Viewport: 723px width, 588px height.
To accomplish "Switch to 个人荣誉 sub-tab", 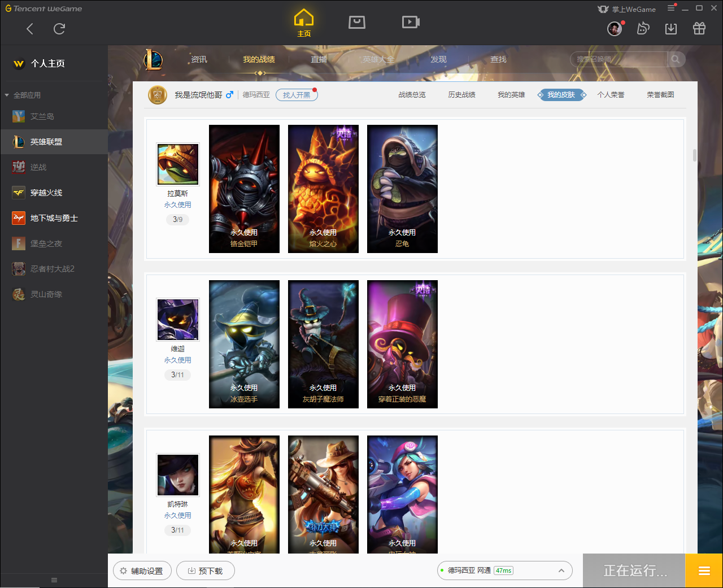I will click(611, 95).
